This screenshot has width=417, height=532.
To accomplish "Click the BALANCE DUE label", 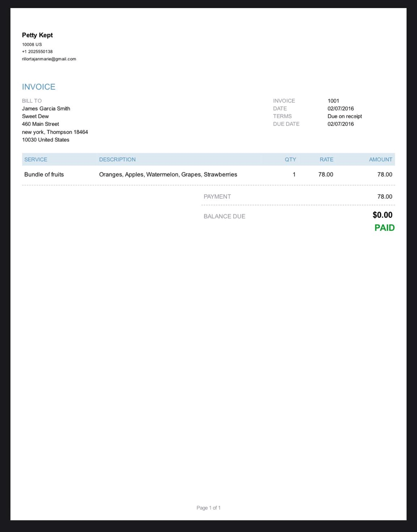I will click(224, 216).
